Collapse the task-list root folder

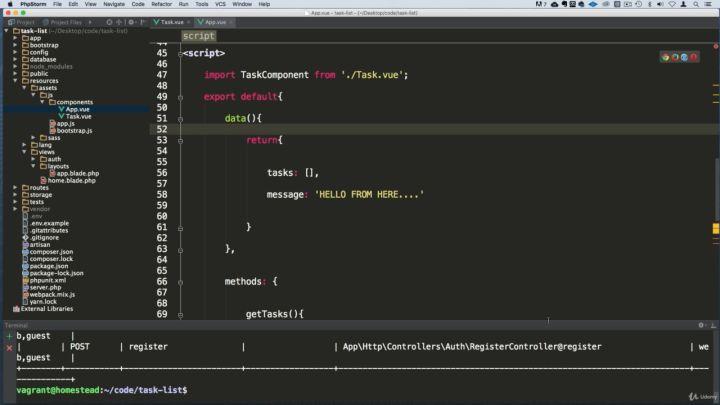pos(6,31)
